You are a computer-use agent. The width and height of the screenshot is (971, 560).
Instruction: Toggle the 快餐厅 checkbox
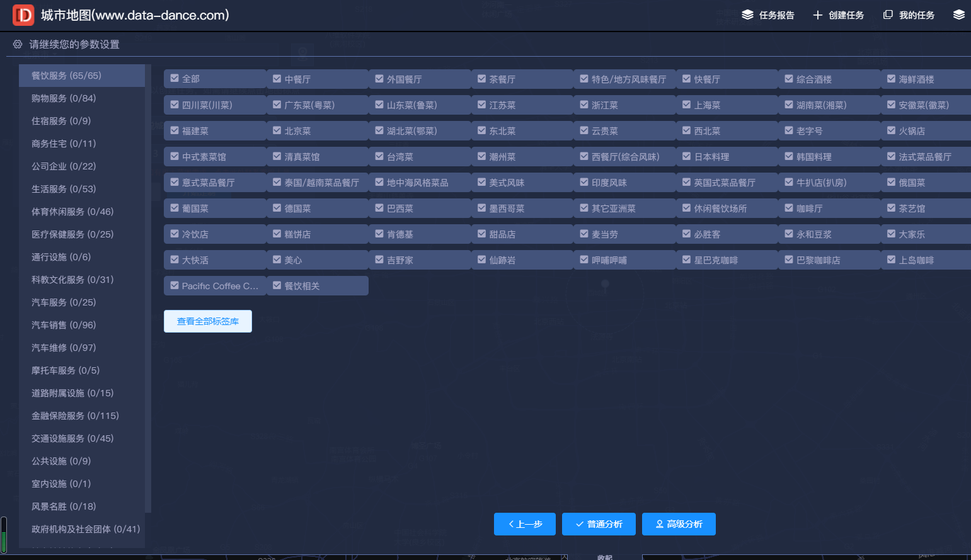coord(687,79)
